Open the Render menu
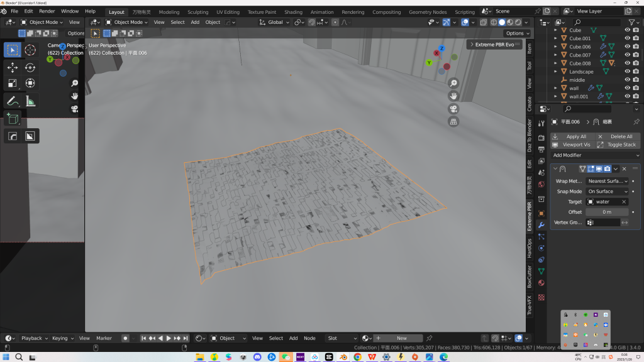The height and width of the screenshot is (362, 644). pos(47,11)
